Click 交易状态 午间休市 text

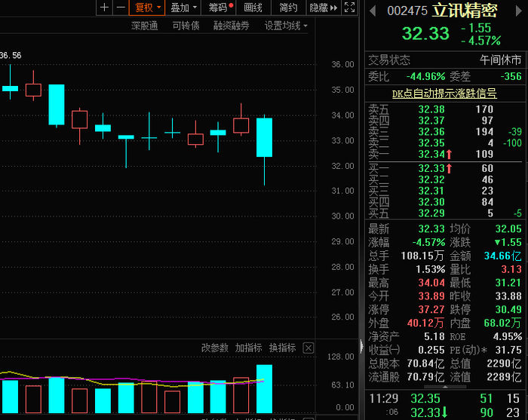pyautogui.click(x=500, y=60)
